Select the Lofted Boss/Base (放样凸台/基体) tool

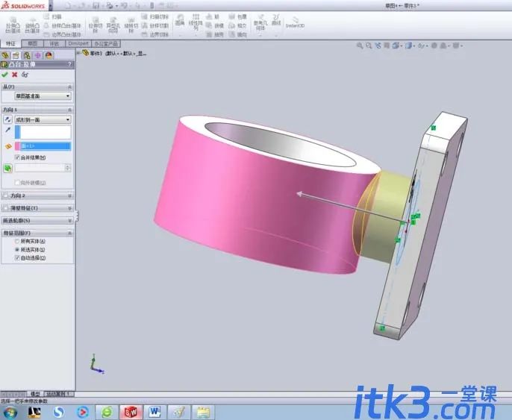coord(63,25)
